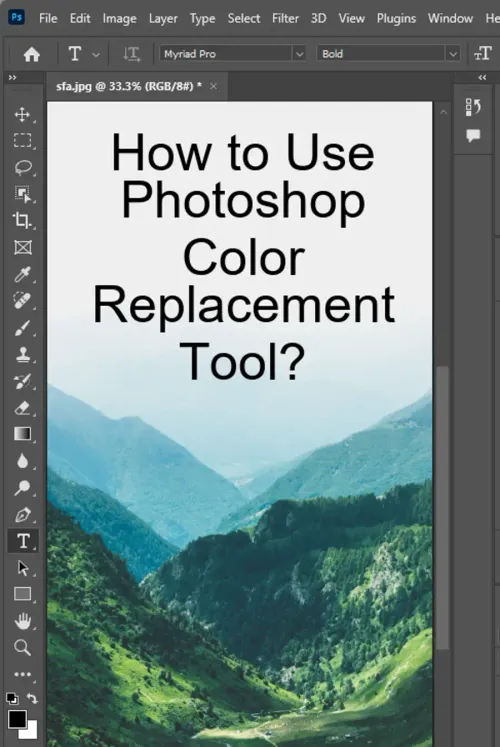Image resolution: width=500 pixels, height=747 pixels.
Task: Click the word 'Replacement' on canvas
Action: pos(243,306)
